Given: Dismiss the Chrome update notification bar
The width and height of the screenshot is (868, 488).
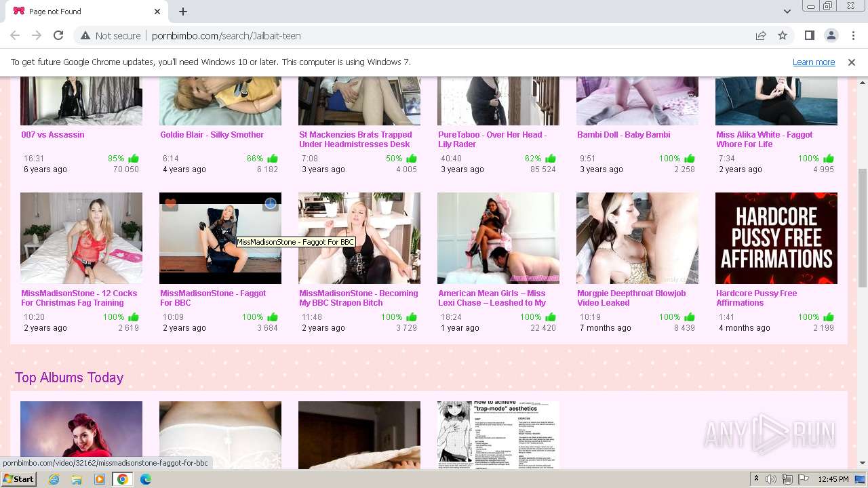Looking at the screenshot, I should [852, 62].
